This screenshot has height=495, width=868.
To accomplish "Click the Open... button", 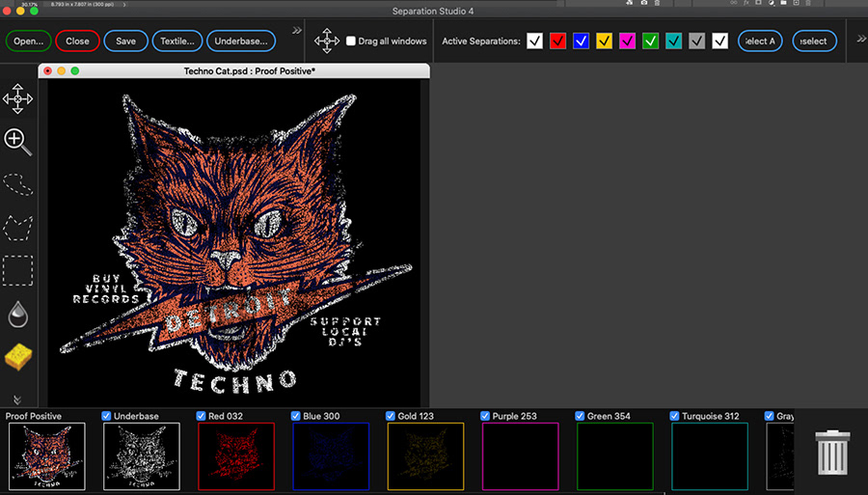I will (28, 41).
